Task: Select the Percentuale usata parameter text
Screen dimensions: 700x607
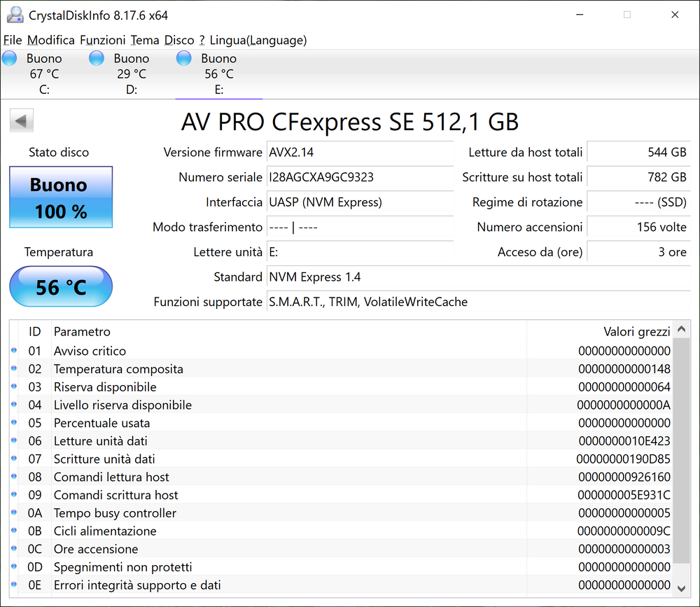Action: pos(101,423)
